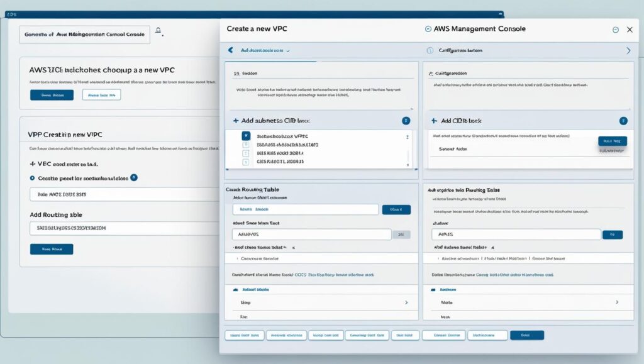This screenshot has width=644, height=364.
Task: Click the blue button beside the first Routing Table field
Action: click(396, 210)
